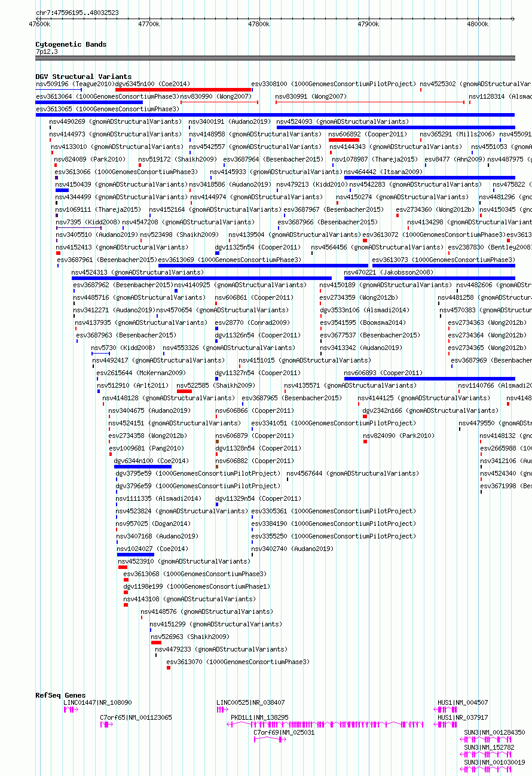
Task: Select nsv526963 (Shaikh2009) label
Action: pos(190,637)
